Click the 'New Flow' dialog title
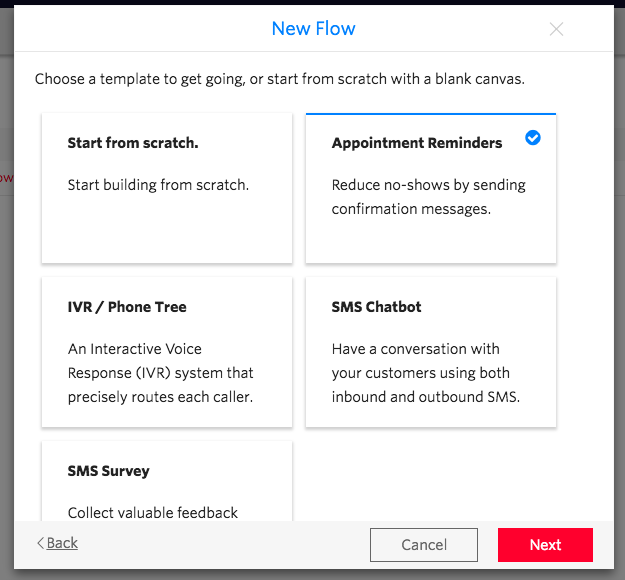The width and height of the screenshot is (625, 580). (x=313, y=29)
